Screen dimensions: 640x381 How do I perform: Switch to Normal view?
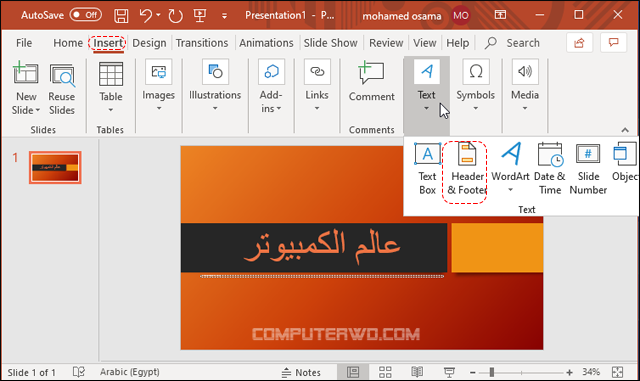tap(353, 372)
